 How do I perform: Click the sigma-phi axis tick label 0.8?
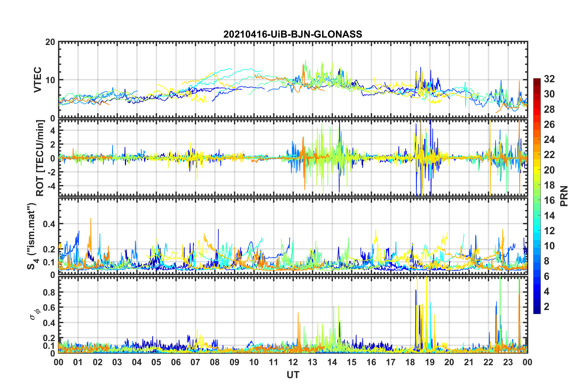(49, 292)
